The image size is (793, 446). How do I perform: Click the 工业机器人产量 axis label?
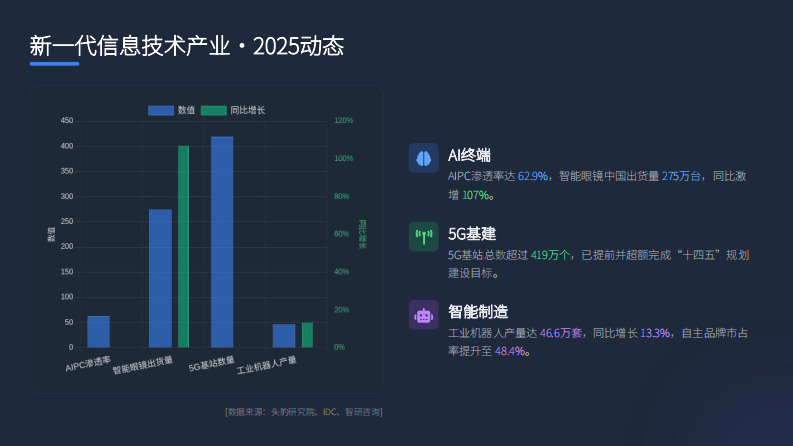(267, 365)
